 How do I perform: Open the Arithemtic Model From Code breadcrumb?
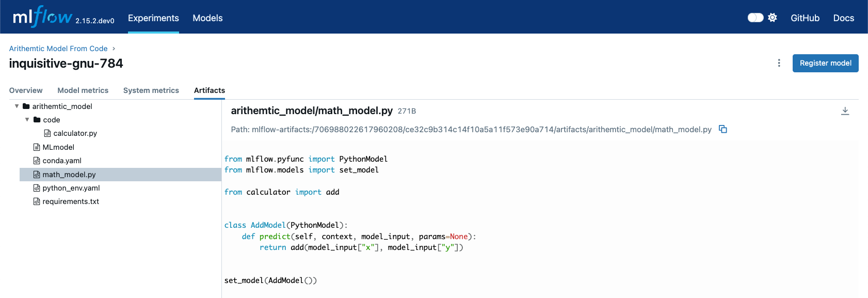(58, 49)
